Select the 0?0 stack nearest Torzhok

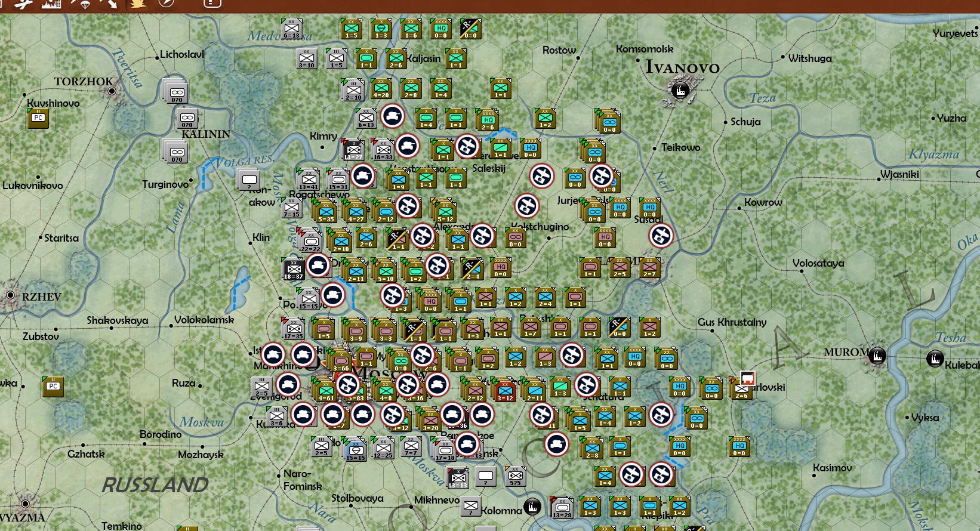(176, 92)
